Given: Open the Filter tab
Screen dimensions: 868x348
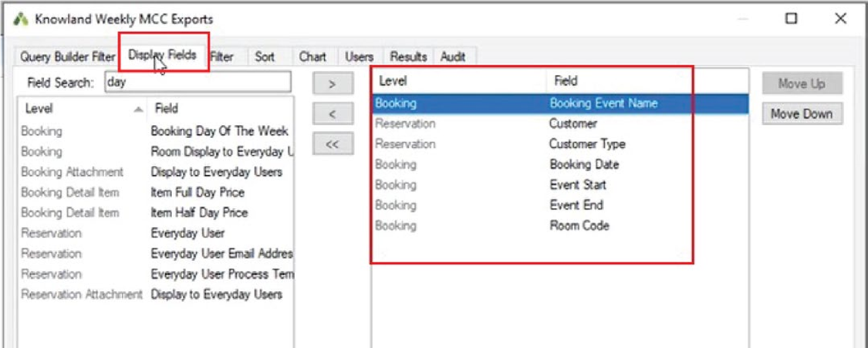Looking at the screenshot, I should tap(221, 56).
